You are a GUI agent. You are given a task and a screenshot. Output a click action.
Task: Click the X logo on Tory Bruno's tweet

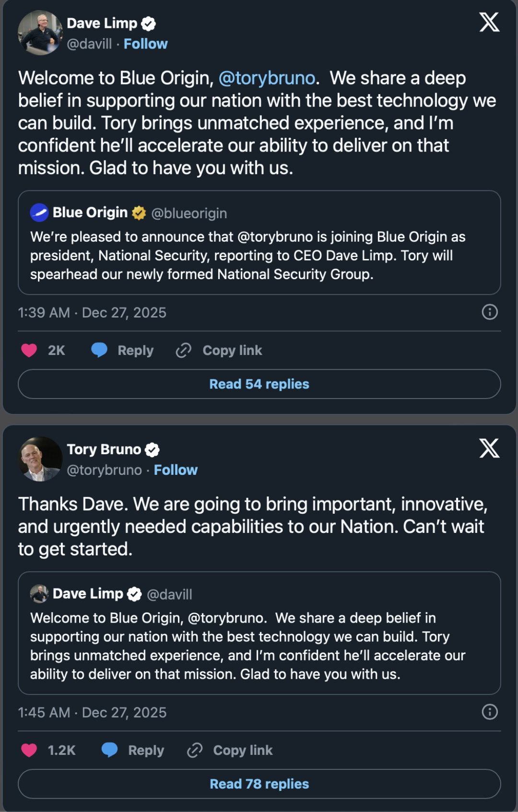[x=489, y=448]
